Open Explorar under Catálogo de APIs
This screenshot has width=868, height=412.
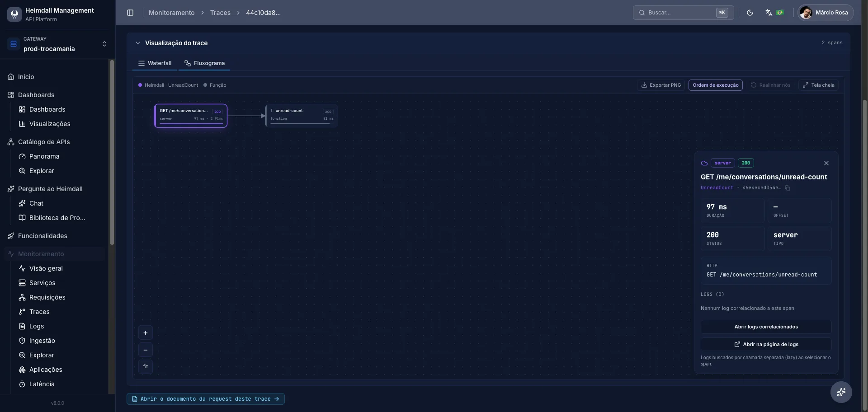(x=59, y=171)
